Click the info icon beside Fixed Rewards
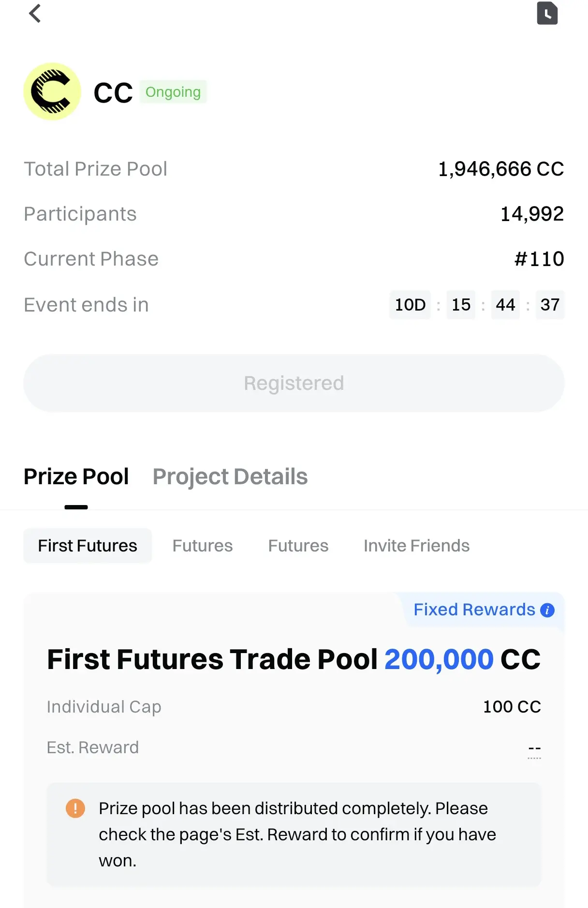This screenshot has width=588, height=908. (547, 610)
